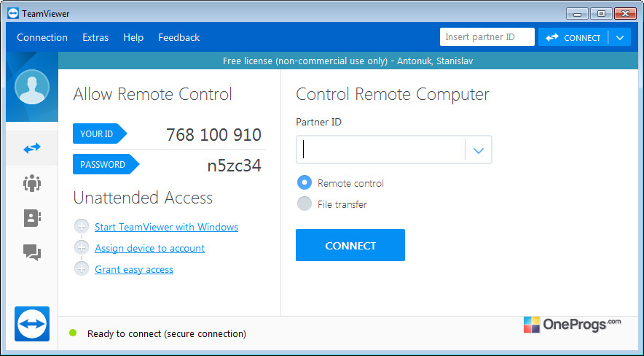This screenshot has width=644, height=356.
Task: Open the Connection menu
Action: (42, 37)
